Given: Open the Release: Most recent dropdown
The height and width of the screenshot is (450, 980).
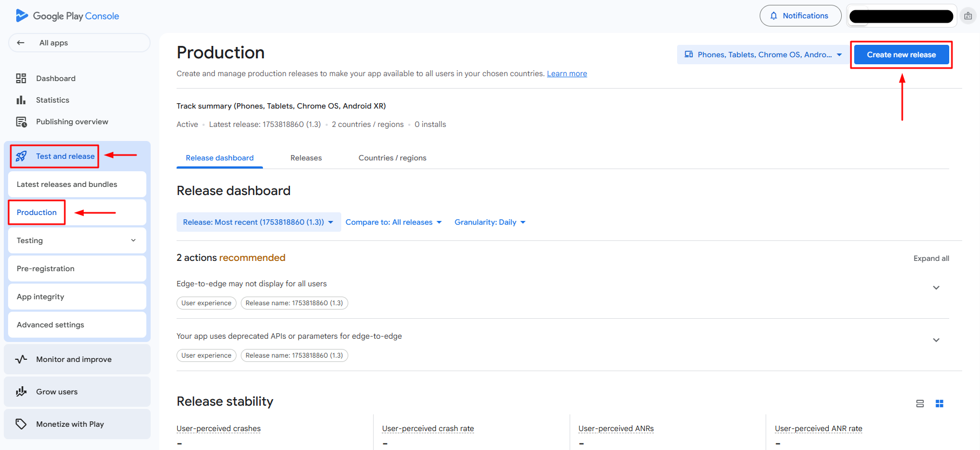Looking at the screenshot, I should click(x=259, y=222).
